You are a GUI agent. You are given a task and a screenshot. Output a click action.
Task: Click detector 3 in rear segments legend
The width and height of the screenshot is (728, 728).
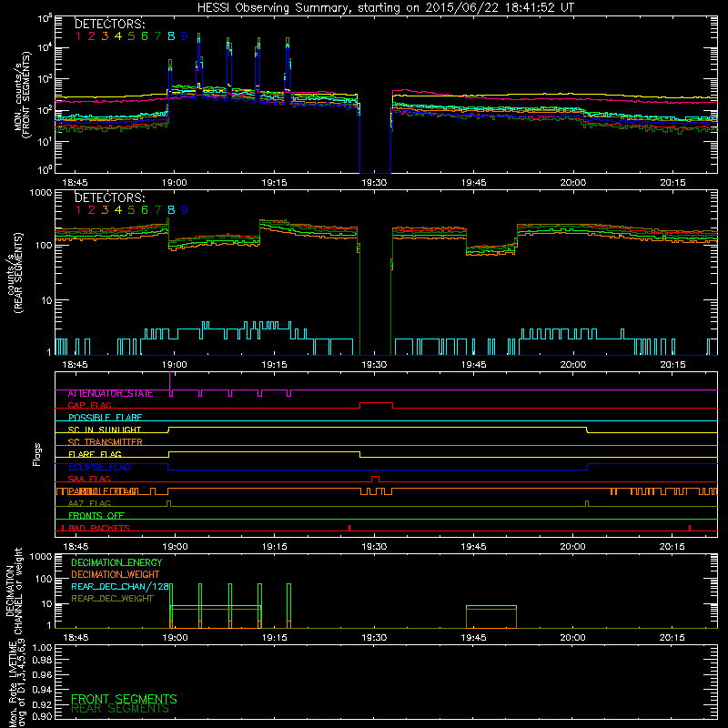(x=105, y=210)
